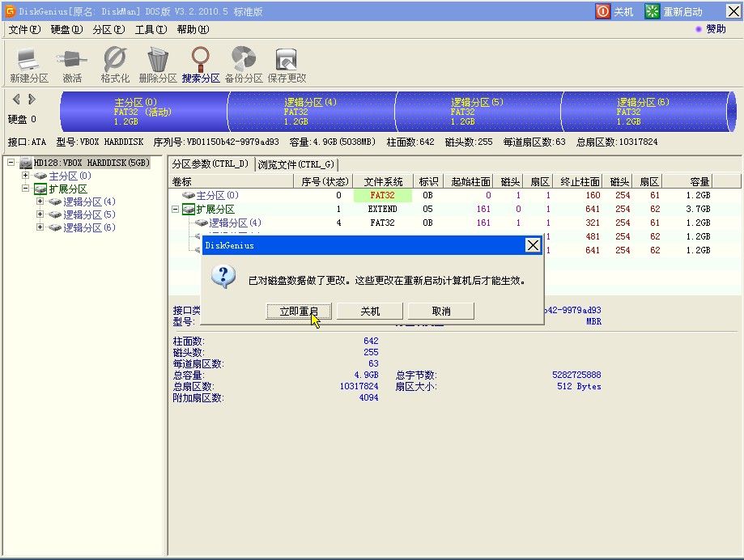Switch to 分区参数(CTRL_D) tab
The width and height of the screenshot is (744, 560).
tap(210, 164)
